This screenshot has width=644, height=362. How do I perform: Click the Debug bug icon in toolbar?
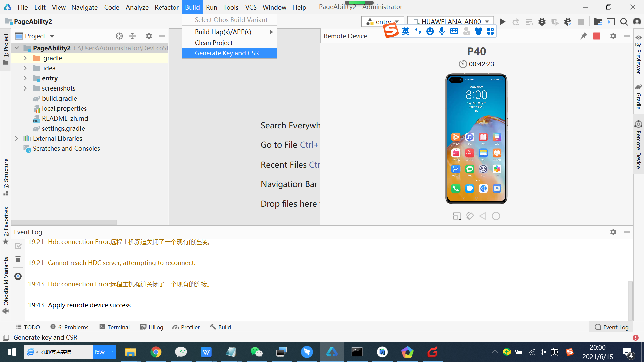click(542, 22)
